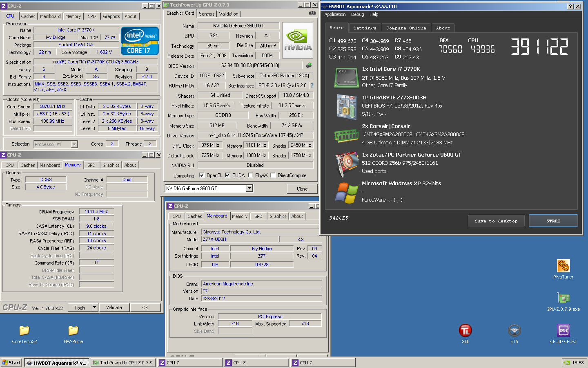Select CPU tab in CPU-Z Mainboard window
588x368 pixels.
click(176, 216)
